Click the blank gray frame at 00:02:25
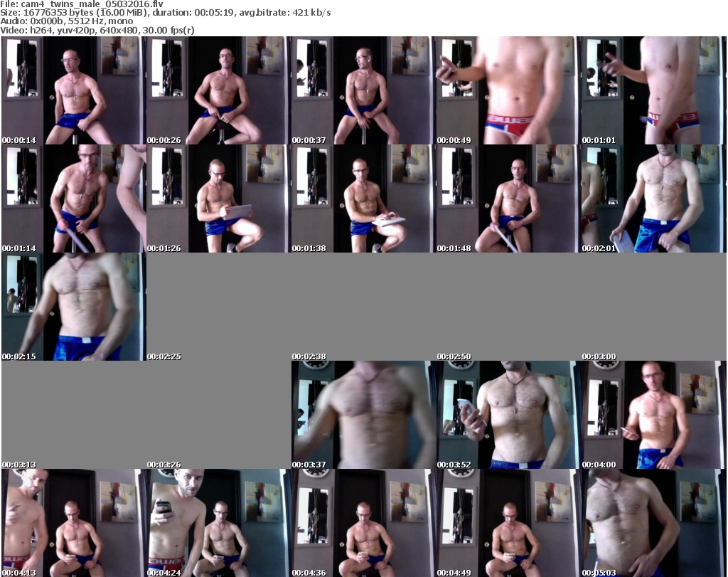Image resolution: width=728 pixels, height=577 pixels. (219, 307)
